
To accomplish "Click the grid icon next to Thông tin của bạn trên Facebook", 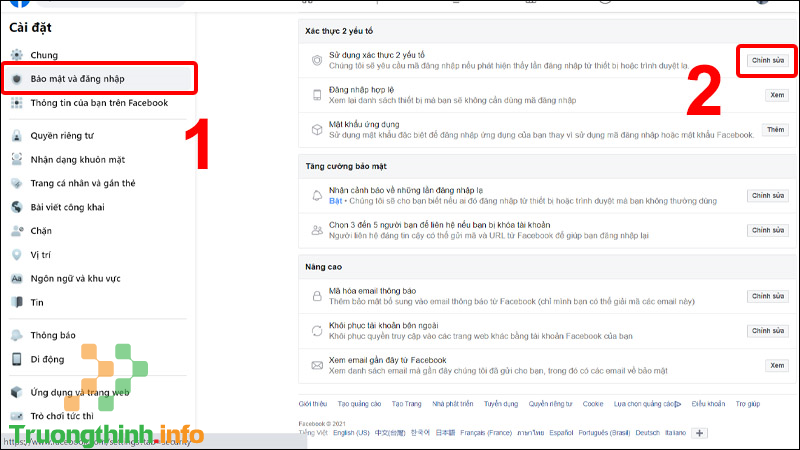I will coord(17,103).
